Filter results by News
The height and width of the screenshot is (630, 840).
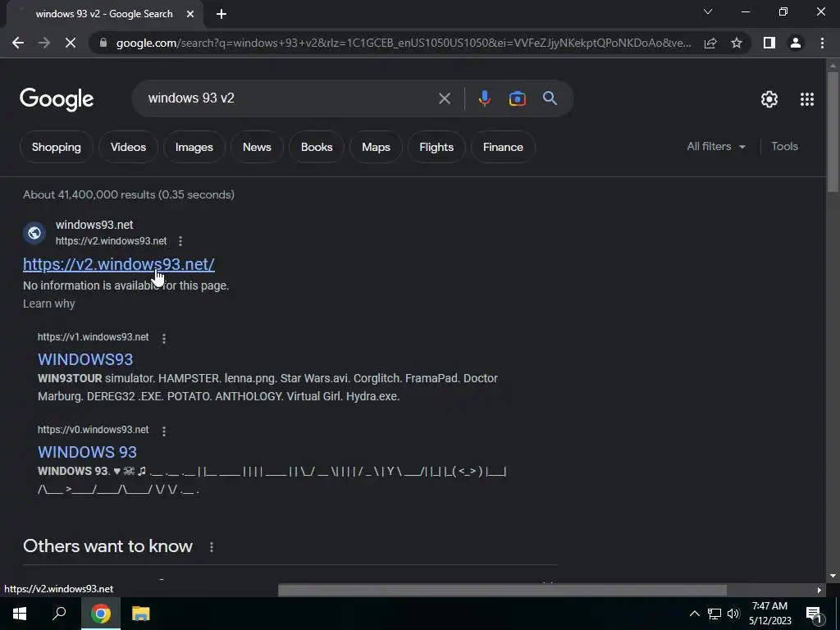(x=257, y=147)
